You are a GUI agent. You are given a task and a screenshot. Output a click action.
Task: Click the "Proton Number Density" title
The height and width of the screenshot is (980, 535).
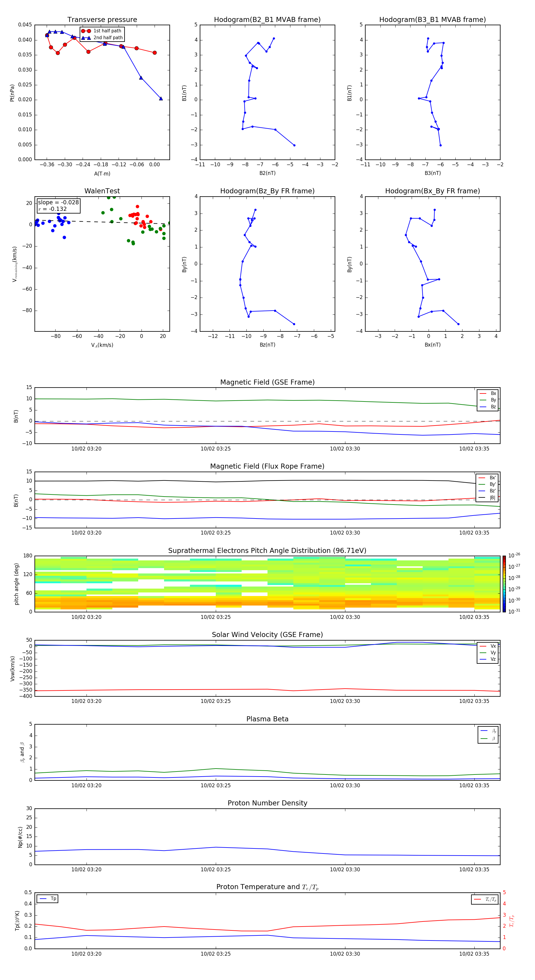pos(267,803)
